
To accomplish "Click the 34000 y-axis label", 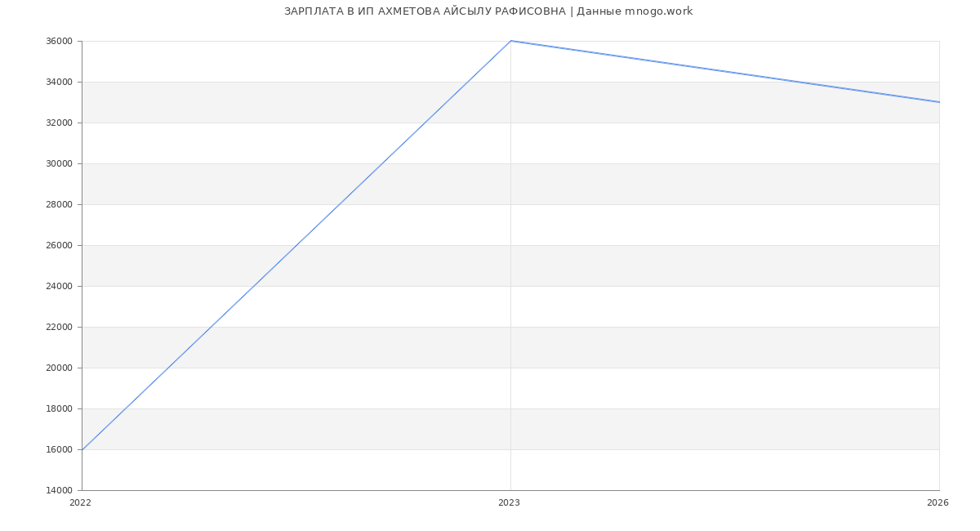I will click(x=59, y=83).
